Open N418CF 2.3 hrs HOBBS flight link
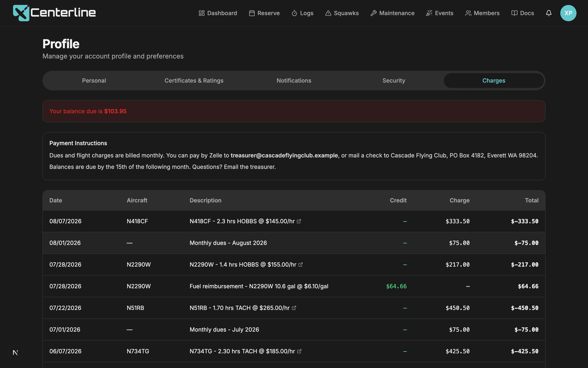Viewport: 588px width, 368px height. click(245, 221)
